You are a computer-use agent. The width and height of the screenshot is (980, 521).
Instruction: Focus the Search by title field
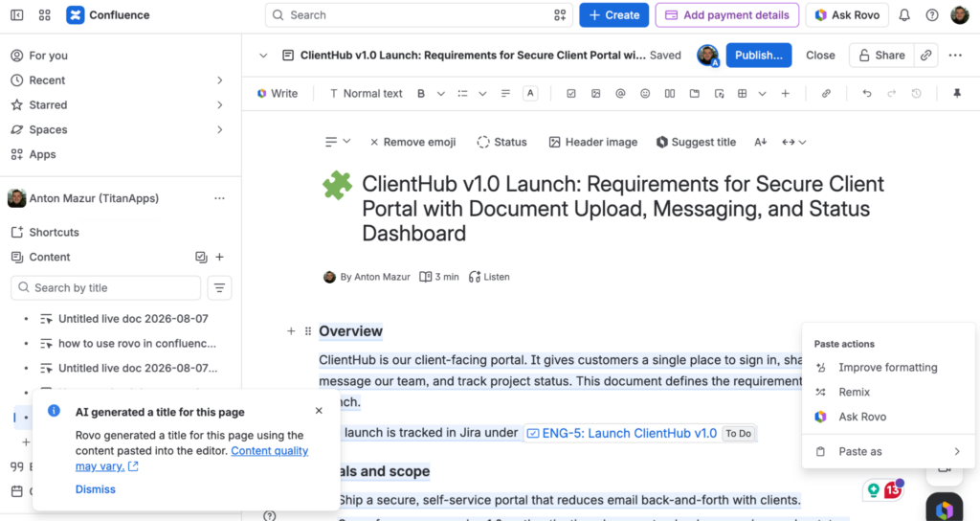(105, 287)
